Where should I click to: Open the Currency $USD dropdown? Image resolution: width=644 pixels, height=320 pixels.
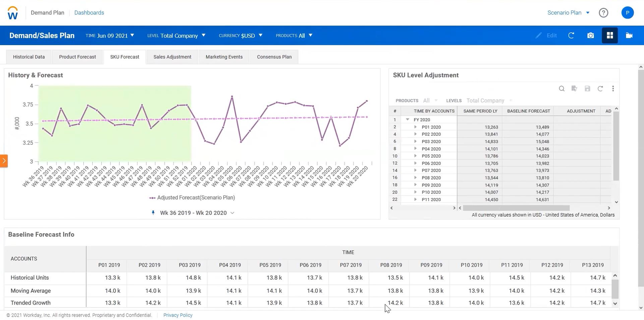(x=240, y=36)
